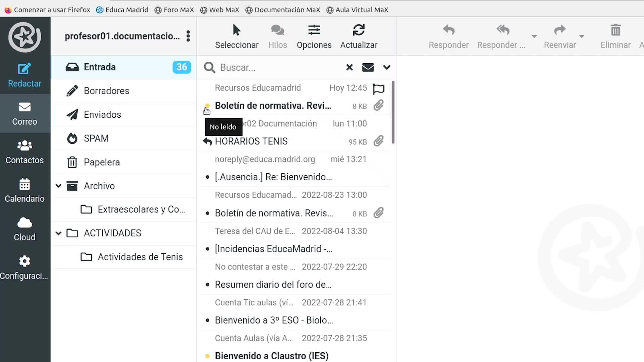644x362 pixels.
Task: Toggle unread dot on Bienvenido a Claustro message
Action: point(207,356)
